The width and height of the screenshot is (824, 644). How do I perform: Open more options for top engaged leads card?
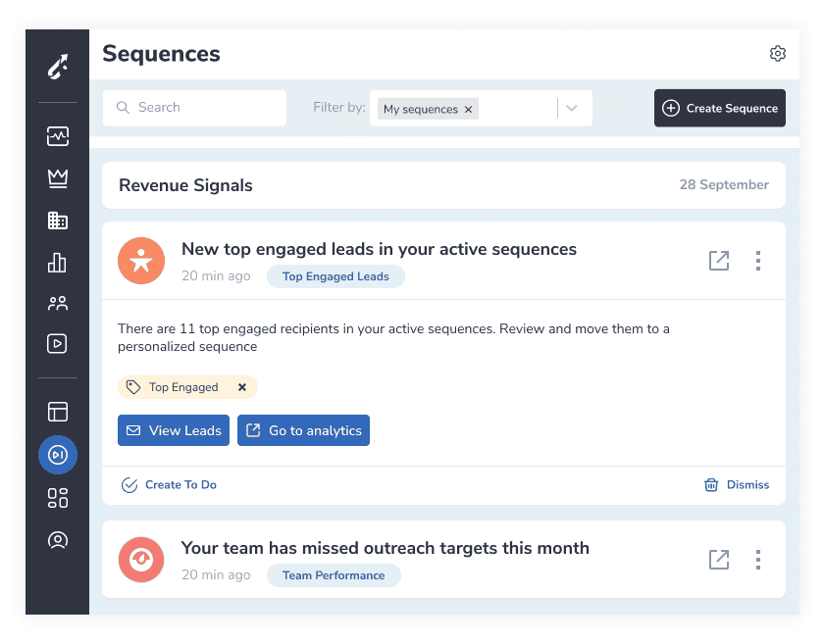[757, 261]
